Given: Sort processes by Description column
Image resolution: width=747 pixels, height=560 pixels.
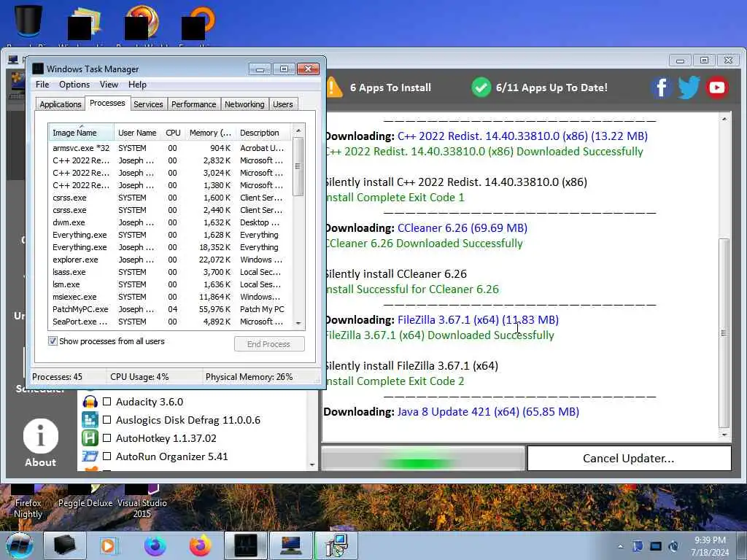Looking at the screenshot, I should click(x=263, y=133).
